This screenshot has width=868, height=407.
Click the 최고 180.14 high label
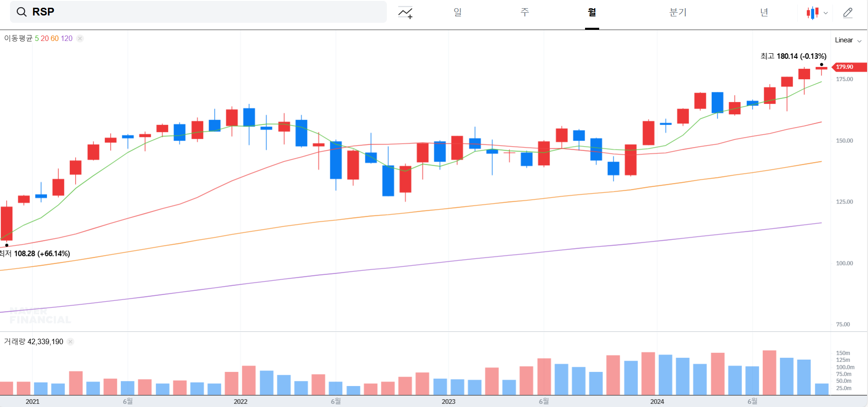(x=793, y=56)
